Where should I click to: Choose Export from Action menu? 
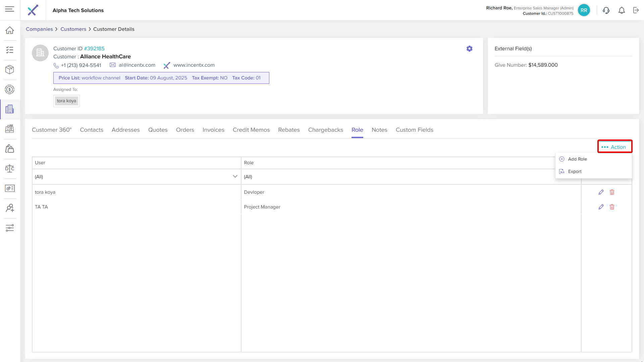pyautogui.click(x=574, y=171)
